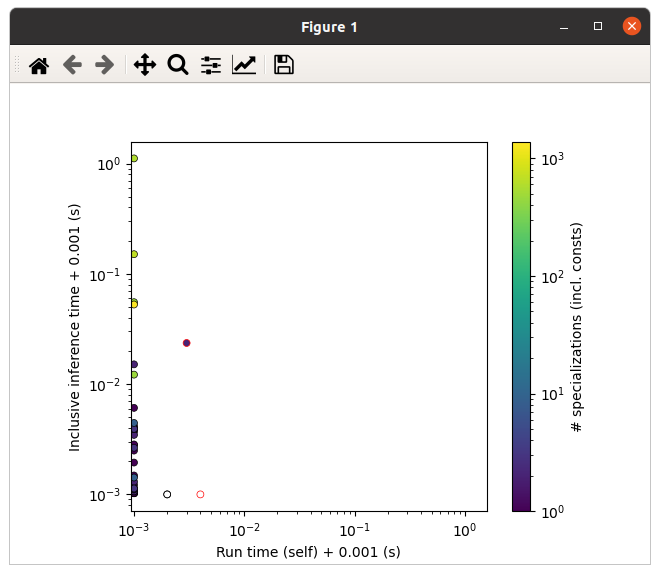Maximize the Figure 1 window

click(x=598, y=26)
